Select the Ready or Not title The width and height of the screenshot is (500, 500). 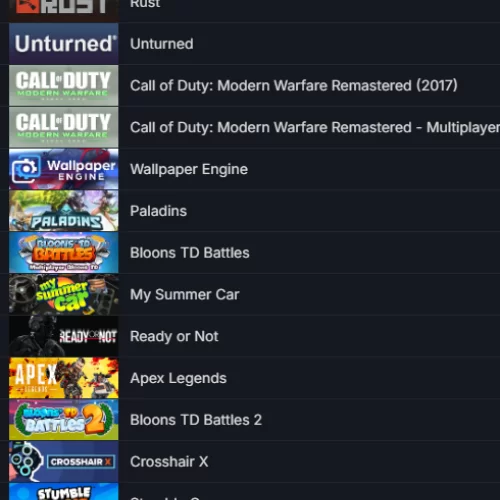point(174,337)
